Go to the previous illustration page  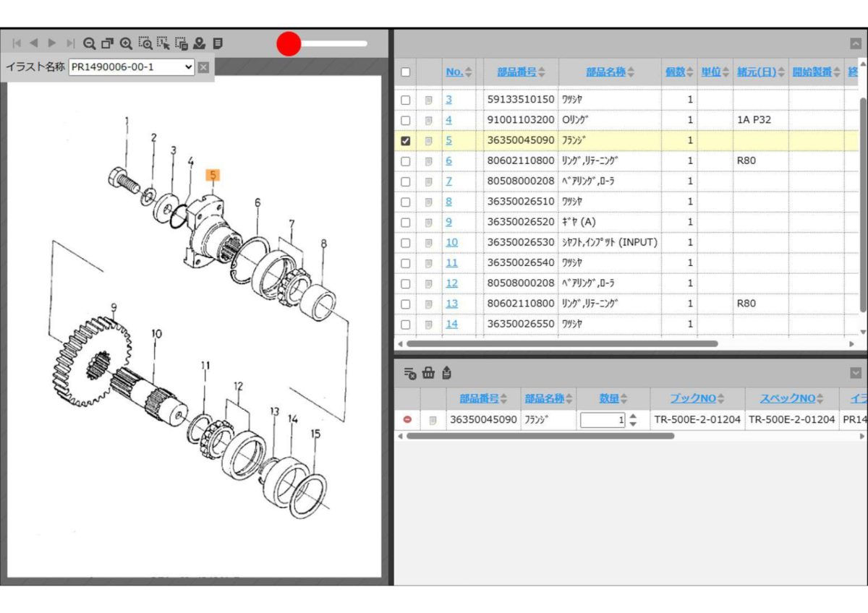(x=33, y=43)
